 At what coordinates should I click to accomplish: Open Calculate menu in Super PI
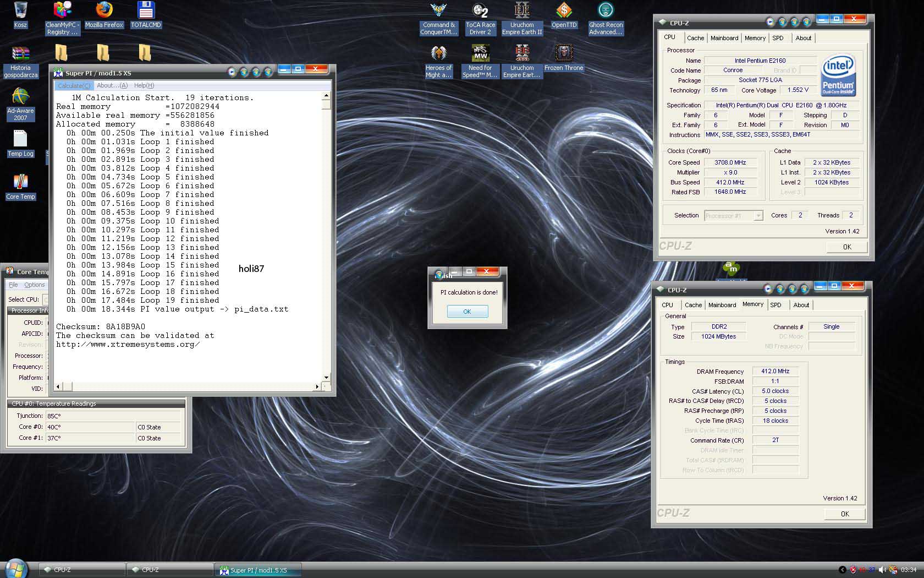click(74, 85)
